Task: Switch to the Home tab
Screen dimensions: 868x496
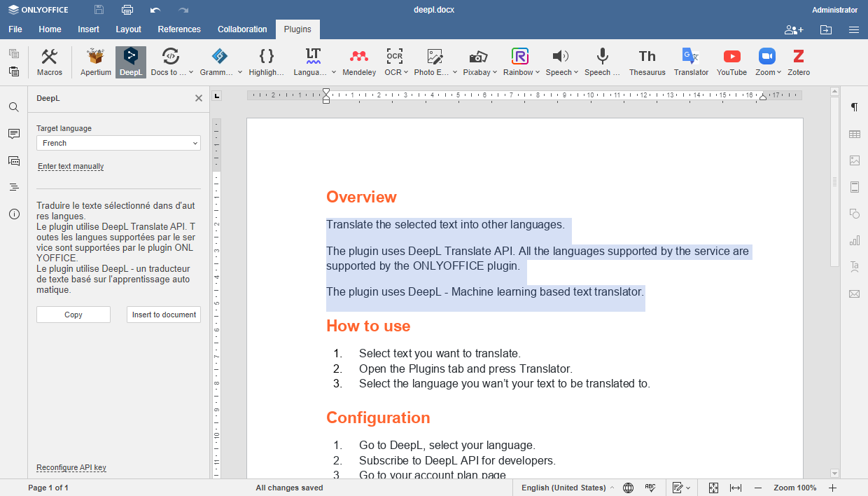Action: pos(50,29)
